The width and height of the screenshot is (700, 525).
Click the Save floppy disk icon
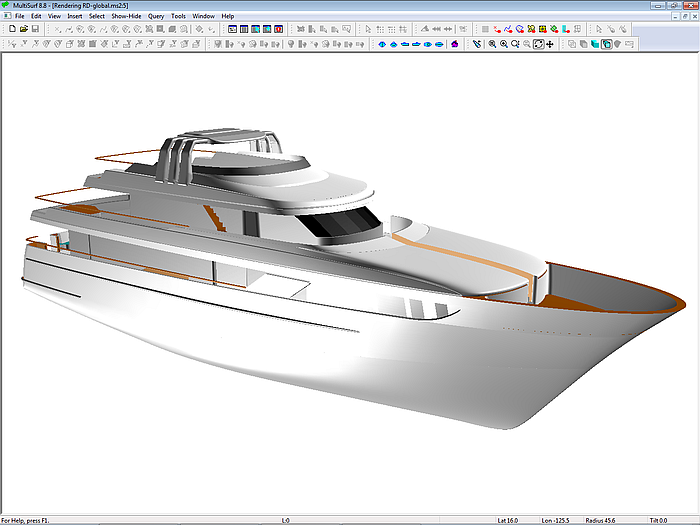point(35,30)
